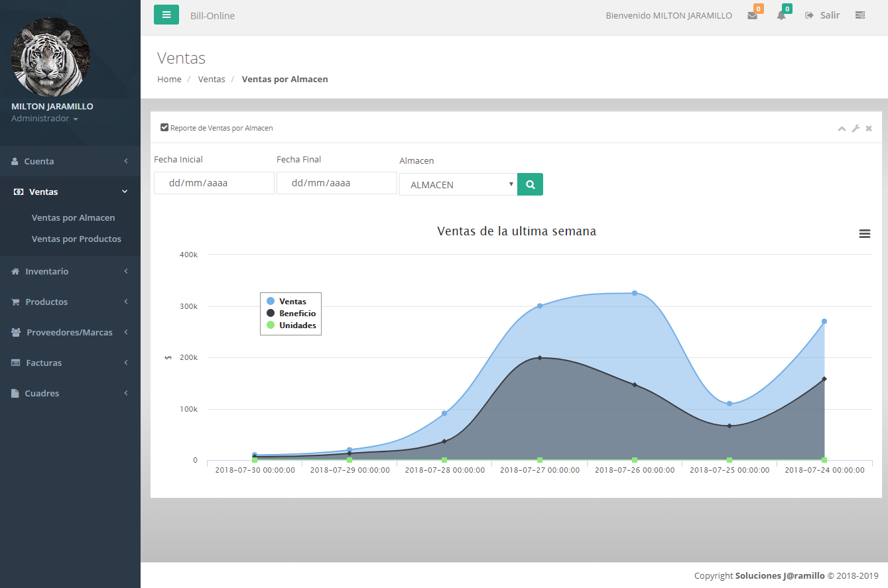The height and width of the screenshot is (588, 888).
Task: Toggle Ventas series in chart legend
Action: tap(292, 302)
